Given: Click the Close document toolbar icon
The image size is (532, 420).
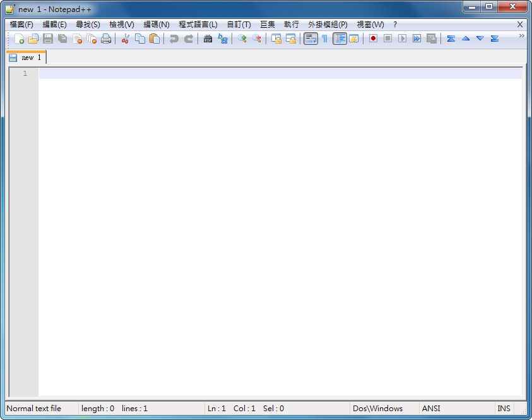Looking at the screenshot, I should point(78,39).
